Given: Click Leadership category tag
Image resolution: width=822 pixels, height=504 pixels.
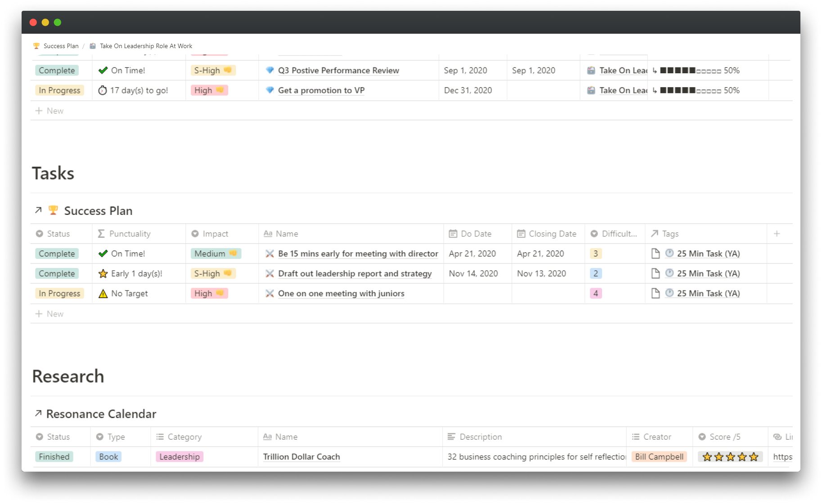Looking at the screenshot, I should (x=180, y=457).
